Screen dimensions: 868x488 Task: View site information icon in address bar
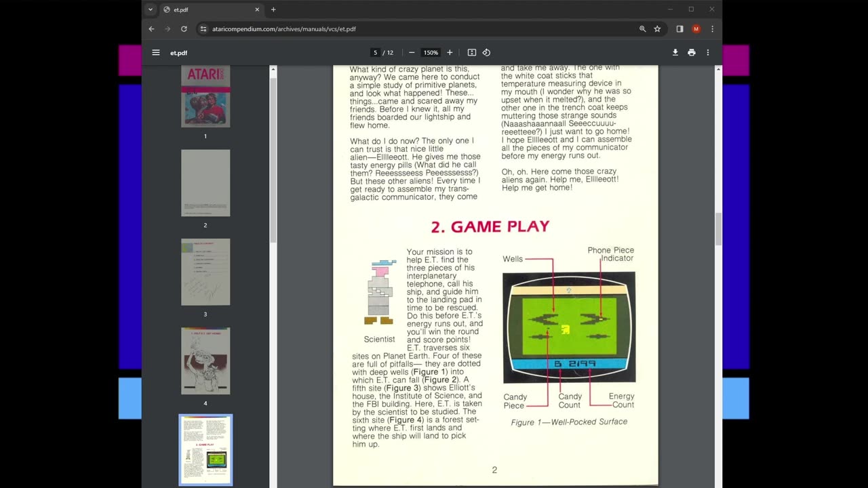203,29
